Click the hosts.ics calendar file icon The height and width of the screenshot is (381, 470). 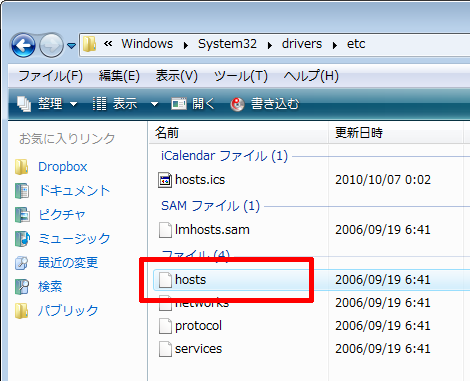tap(165, 180)
